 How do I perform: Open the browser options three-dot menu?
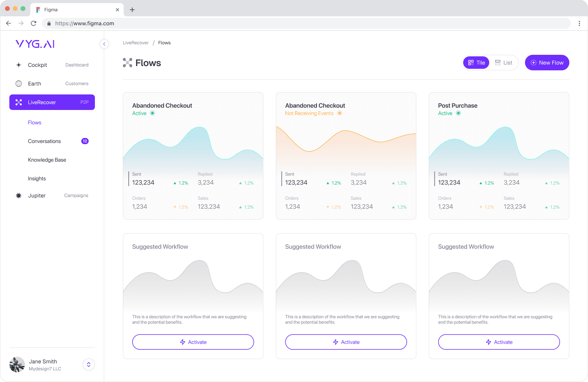coord(579,23)
